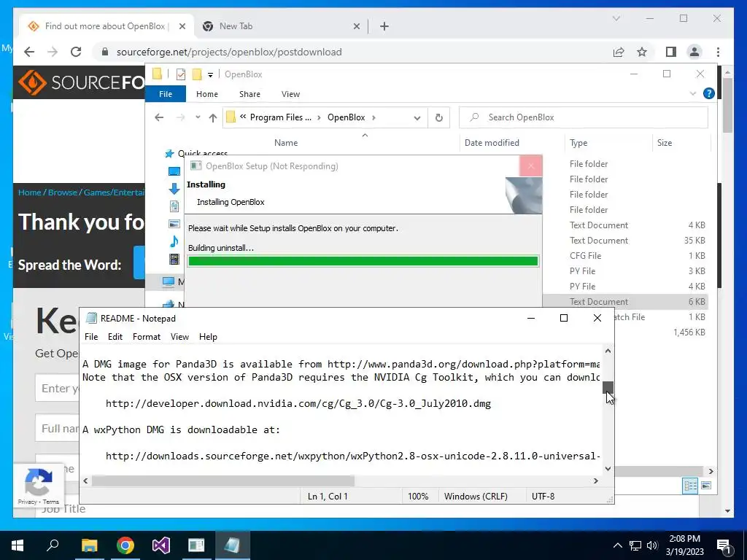Sort by Date modified column header
747x560 pixels.
point(492,143)
